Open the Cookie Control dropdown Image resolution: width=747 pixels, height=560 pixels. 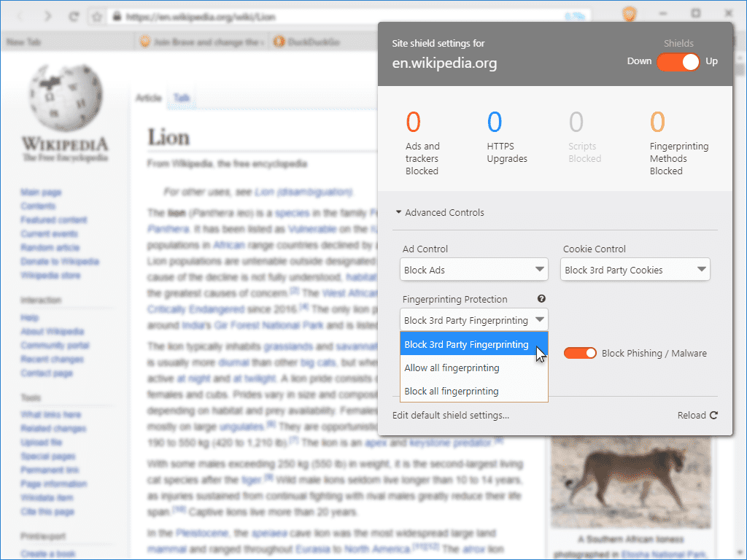click(x=635, y=270)
